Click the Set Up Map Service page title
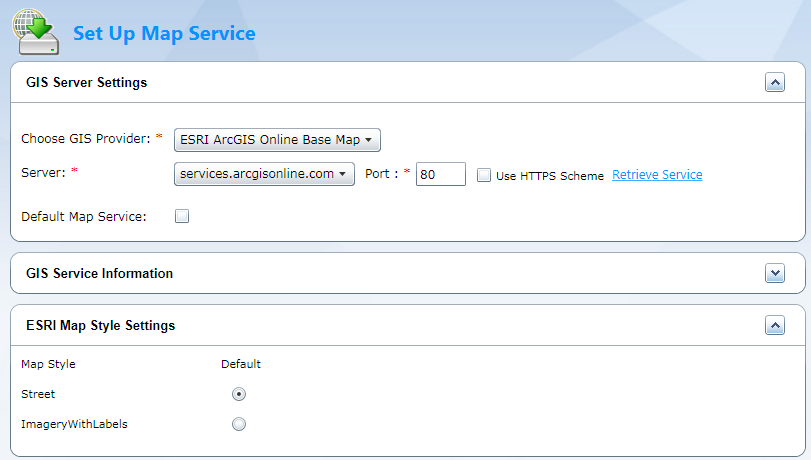811x460 pixels. click(x=164, y=33)
